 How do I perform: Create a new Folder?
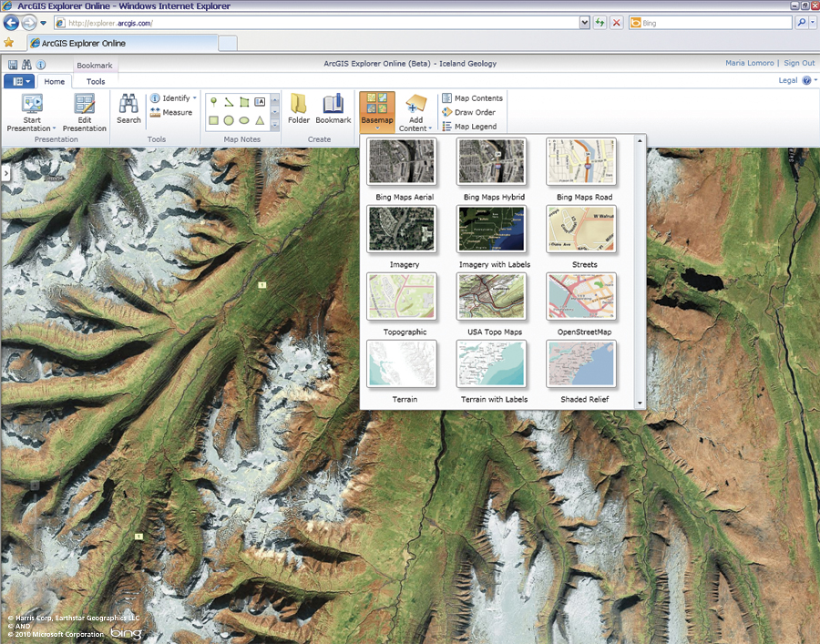click(x=299, y=108)
